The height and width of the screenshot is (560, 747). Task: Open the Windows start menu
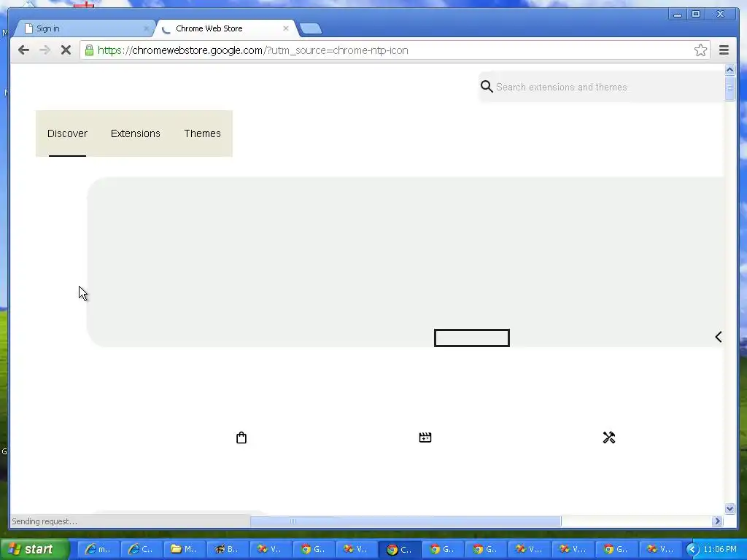tap(34, 549)
